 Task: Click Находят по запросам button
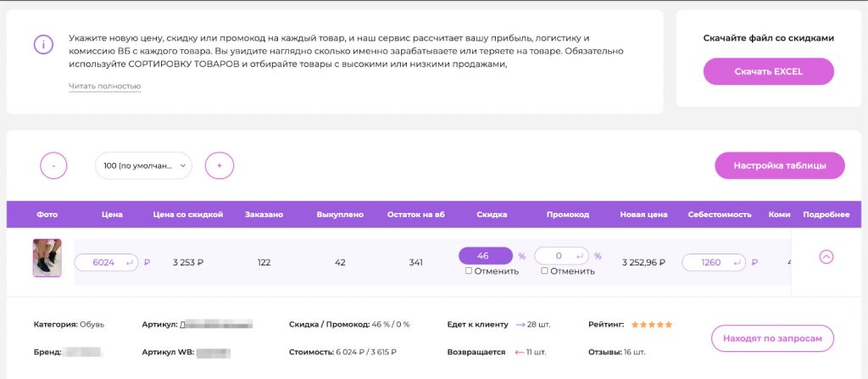pyautogui.click(x=772, y=338)
